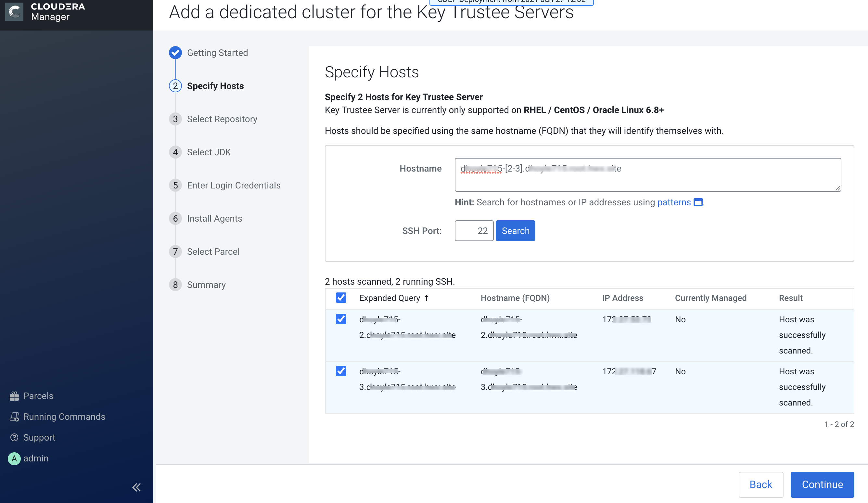Click the Back button
The width and height of the screenshot is (868, 503).
tap(761, 484)
